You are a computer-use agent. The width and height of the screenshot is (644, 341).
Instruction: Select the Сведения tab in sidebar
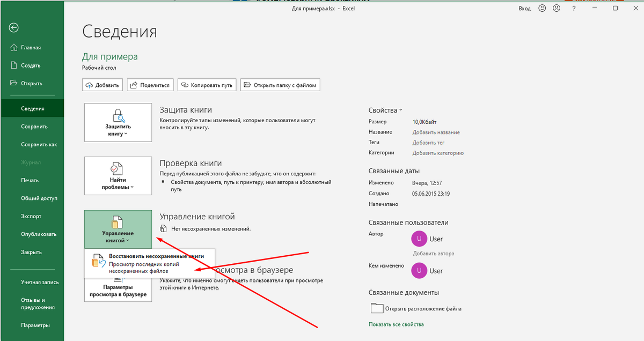pos(32,108)
